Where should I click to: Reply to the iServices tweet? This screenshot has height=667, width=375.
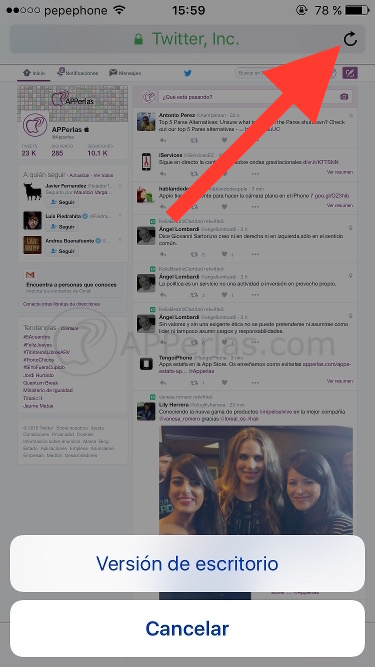coord(163,174)
